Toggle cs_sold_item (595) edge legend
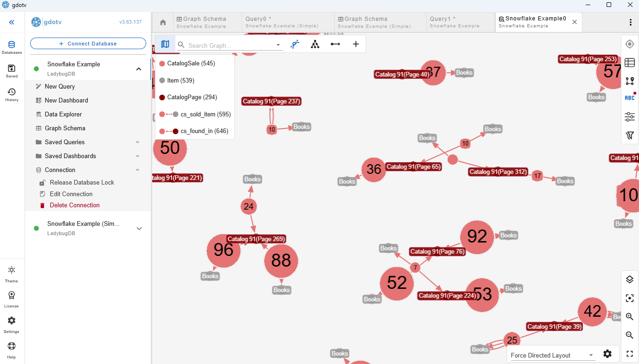Image resolution: width=639 pixels, height=364 pixels. (195, 114)
